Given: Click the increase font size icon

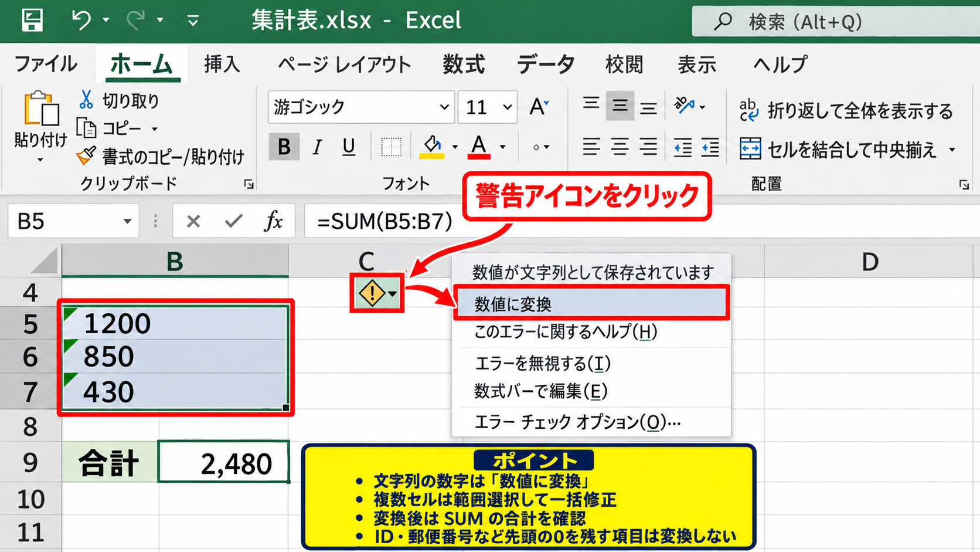Looking at the screenshot, I should 539,107.
